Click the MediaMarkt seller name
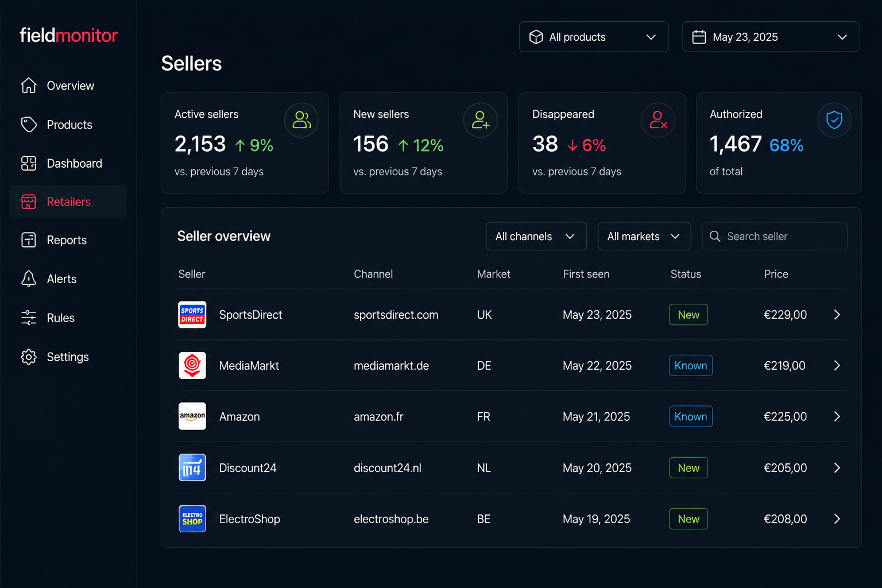 (x=249, y=366)
